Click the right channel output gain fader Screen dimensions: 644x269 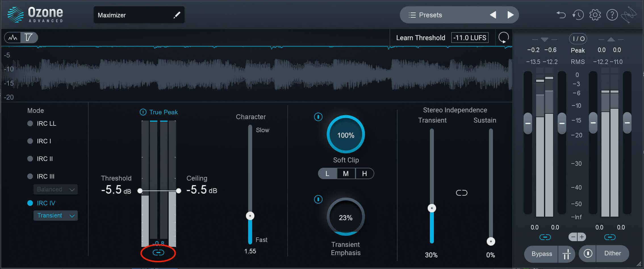[x=627, y=123]
